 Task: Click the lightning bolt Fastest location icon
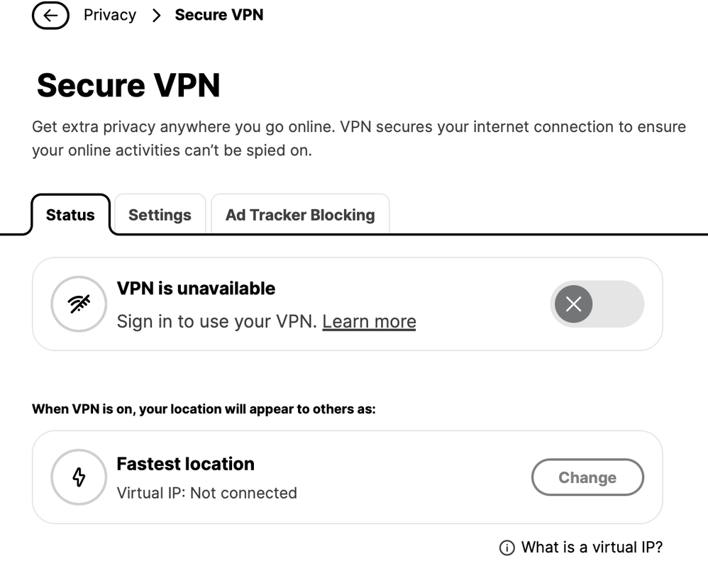79,477
